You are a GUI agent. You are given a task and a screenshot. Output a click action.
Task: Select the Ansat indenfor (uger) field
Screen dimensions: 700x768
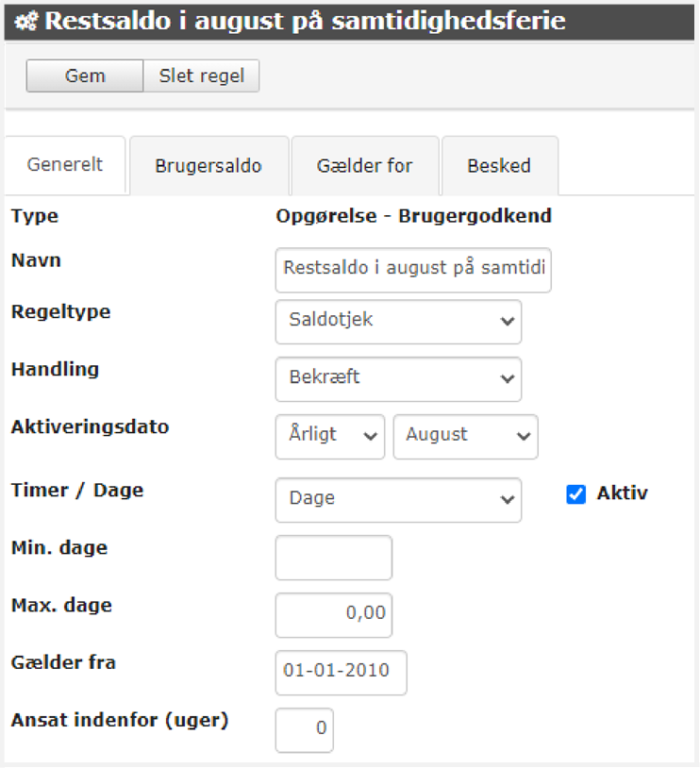coord(304,729)
